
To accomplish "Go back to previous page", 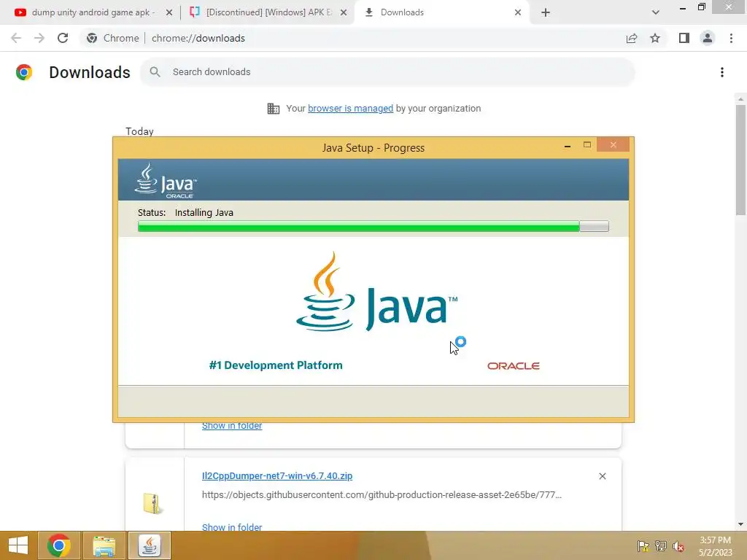I will coord(16,38).
